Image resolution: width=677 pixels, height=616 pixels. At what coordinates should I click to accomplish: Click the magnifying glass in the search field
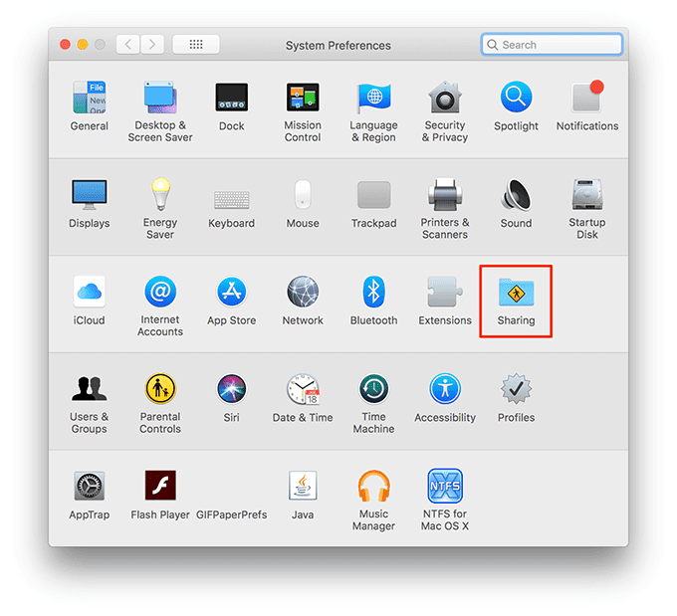pos(492,45)
